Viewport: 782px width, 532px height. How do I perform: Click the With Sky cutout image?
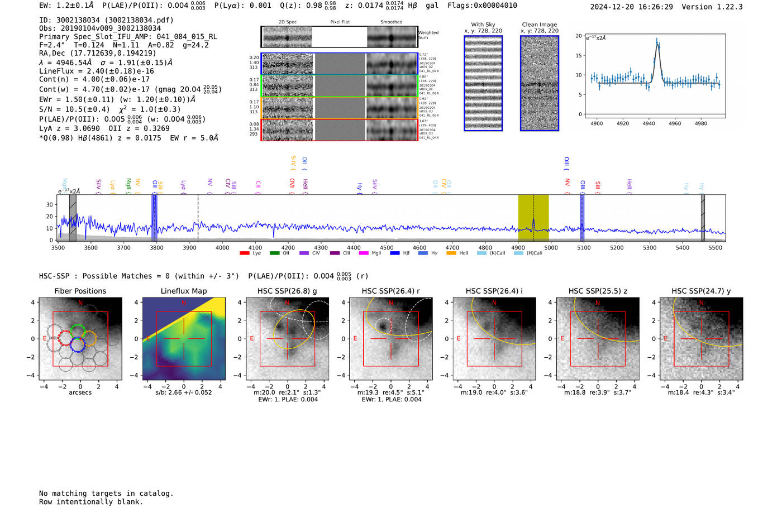pos(483,83)
